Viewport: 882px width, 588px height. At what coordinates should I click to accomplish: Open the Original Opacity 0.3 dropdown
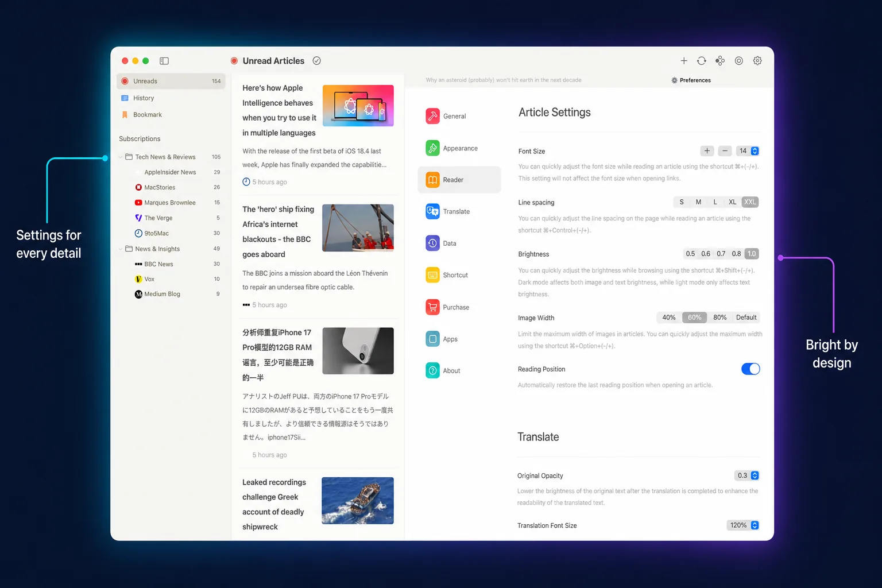(x=747, y=475)
